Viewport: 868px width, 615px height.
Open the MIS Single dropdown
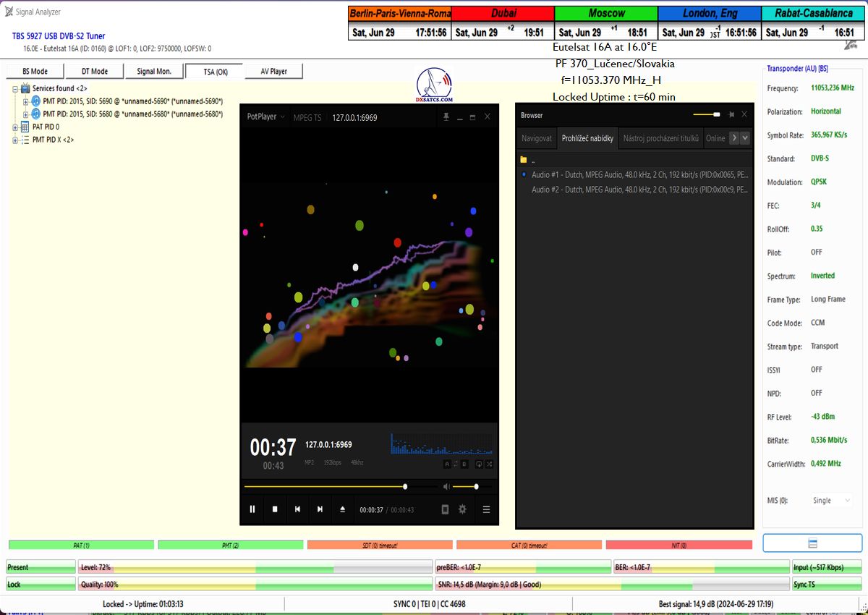pyautogui.click(x=830, y=501)
